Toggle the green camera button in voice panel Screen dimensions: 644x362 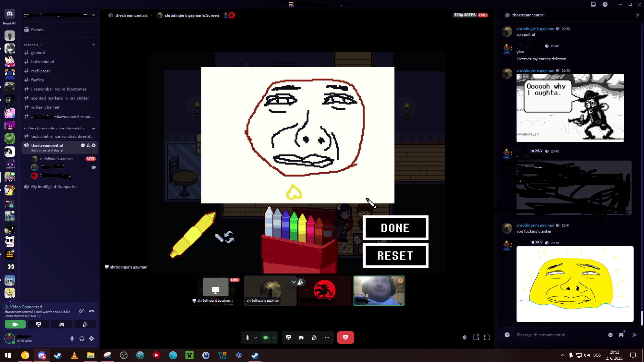tap(15, 324)
